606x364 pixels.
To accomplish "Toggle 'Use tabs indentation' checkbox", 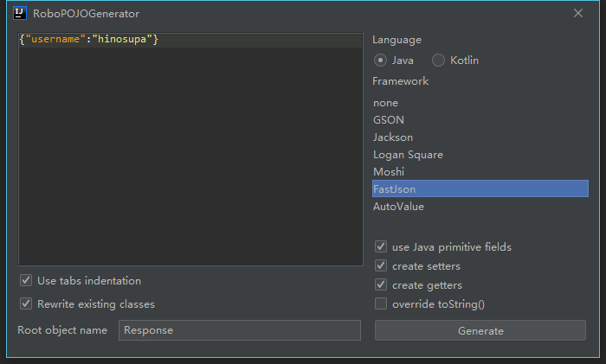I will pos(26,281).
